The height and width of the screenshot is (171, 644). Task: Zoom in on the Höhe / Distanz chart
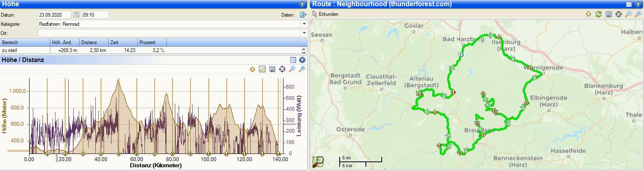(x=302, y=69)
